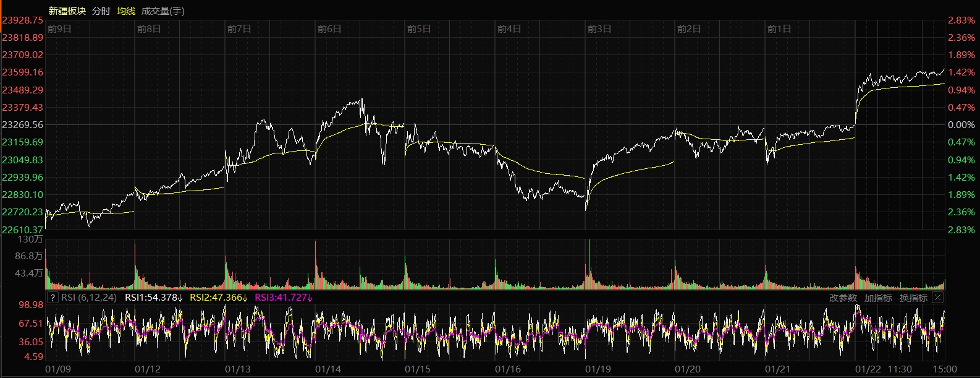The height and width of the screenshot is (378, 980).
Task: Toggle the yellow 均线 average line legend
Action: click(x=126, y=11)
